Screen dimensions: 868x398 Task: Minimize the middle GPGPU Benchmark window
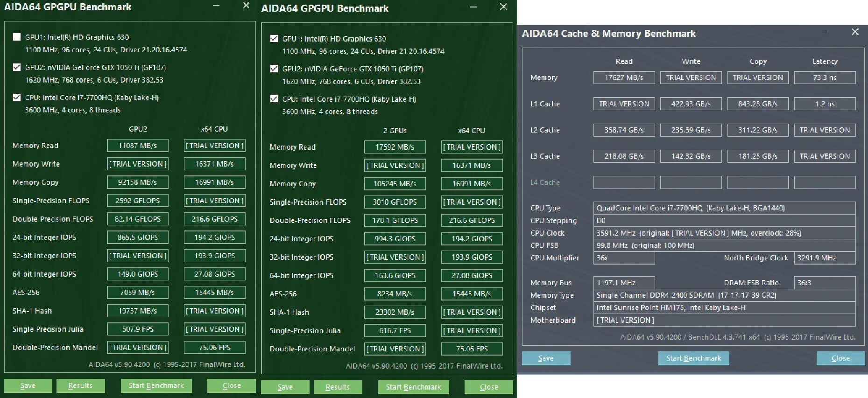[x=473, y=7]
